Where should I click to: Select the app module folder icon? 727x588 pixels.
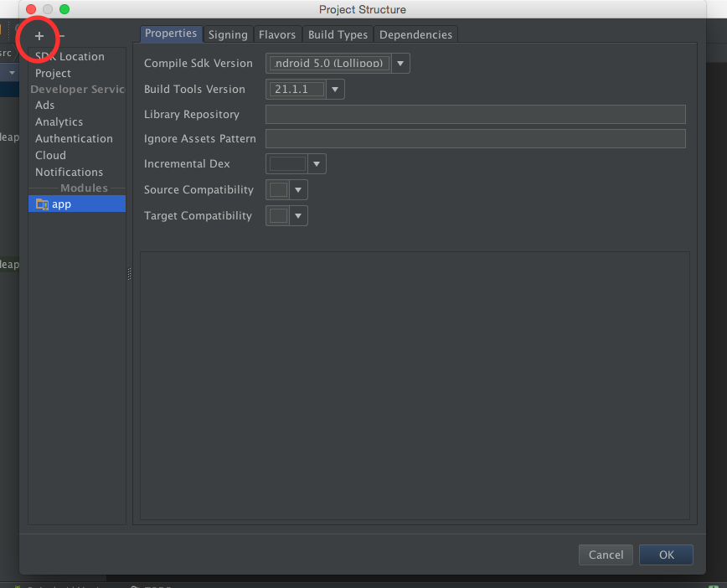pos(42,204)
